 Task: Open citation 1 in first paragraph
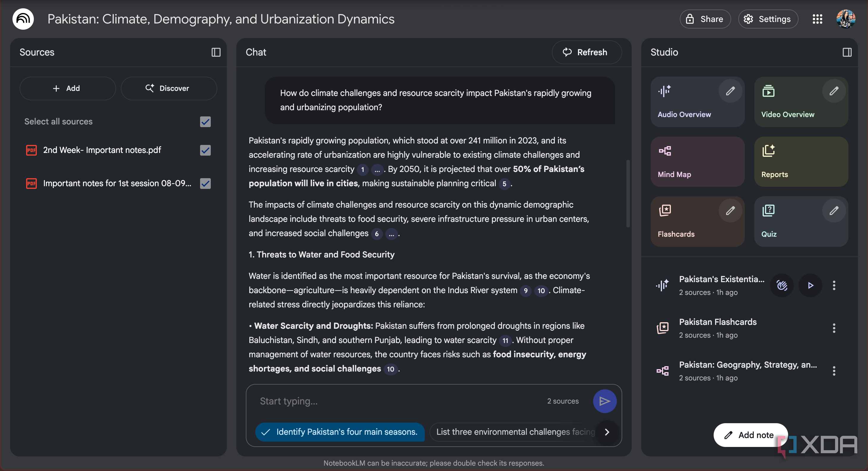(x=362, y=170)
